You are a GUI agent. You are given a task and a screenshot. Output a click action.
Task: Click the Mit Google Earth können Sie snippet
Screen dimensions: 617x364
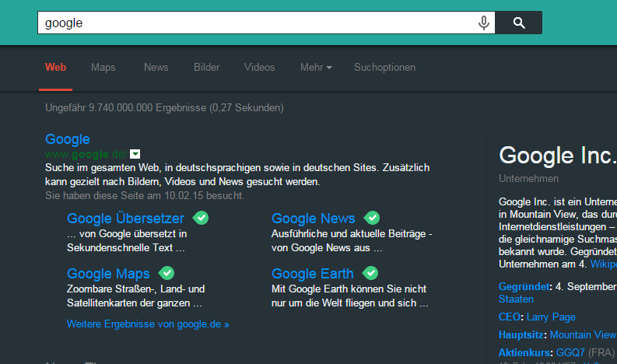(350, 296)
